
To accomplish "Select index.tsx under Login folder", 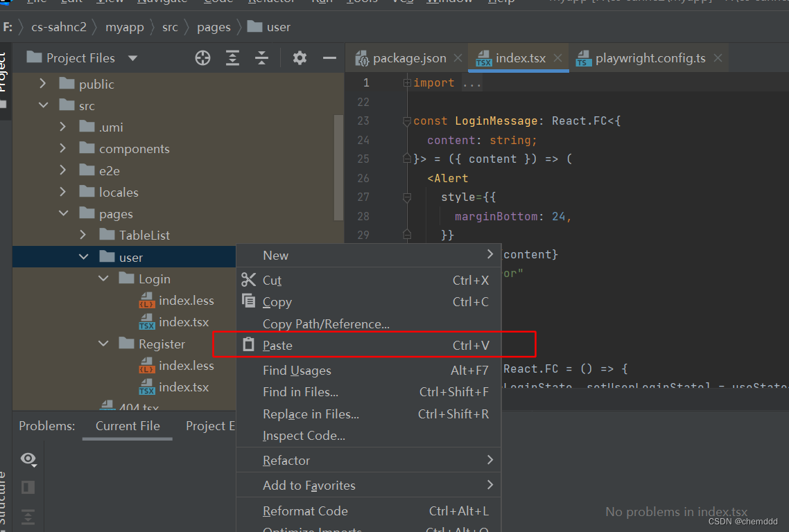I will (x=173, y=322).
